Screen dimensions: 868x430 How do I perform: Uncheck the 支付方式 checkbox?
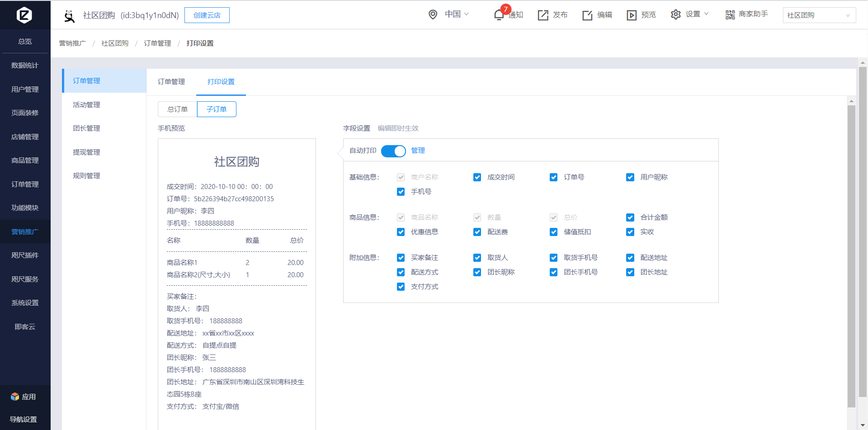401,287
